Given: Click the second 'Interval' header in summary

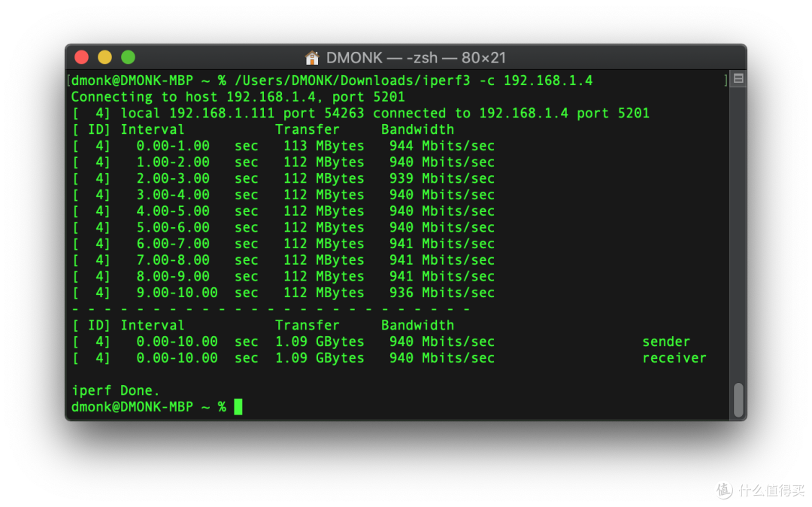Looking at the screenshot, I should pyautogui.click(x=152, y=325).
